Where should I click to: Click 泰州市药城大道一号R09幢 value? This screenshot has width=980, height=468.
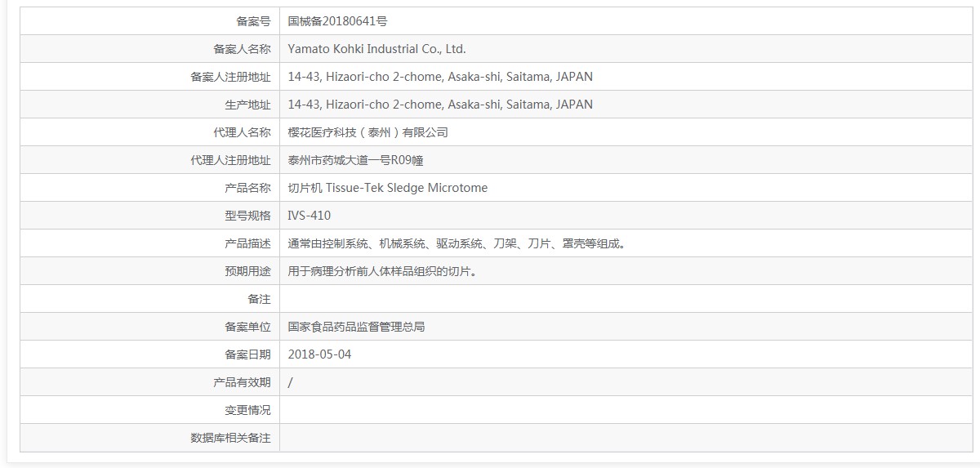(x=355, y=160)
